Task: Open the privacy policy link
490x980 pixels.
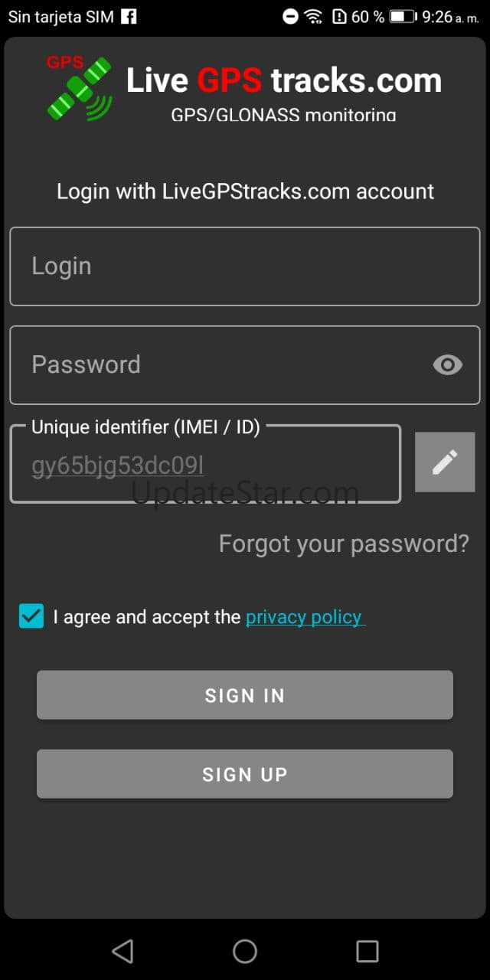Action: (x=305, y=617)
